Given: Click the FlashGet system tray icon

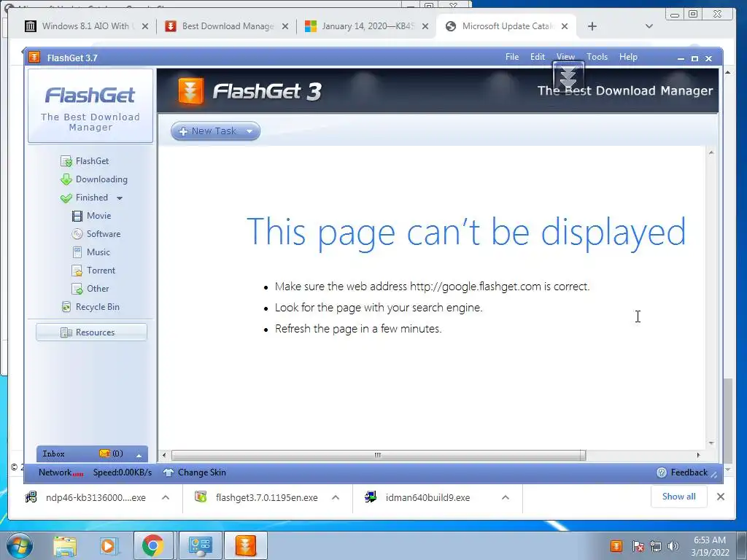Looking at the screenshot, I should pos(616,545).
